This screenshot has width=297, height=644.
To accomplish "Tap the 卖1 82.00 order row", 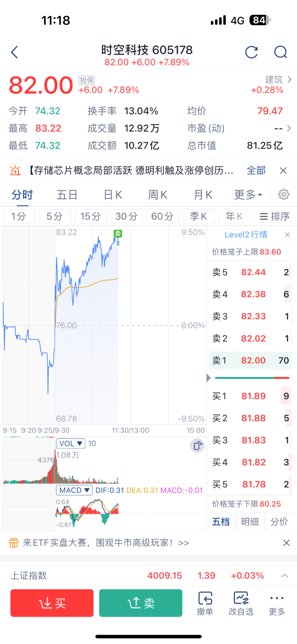I will coord(251,360).
